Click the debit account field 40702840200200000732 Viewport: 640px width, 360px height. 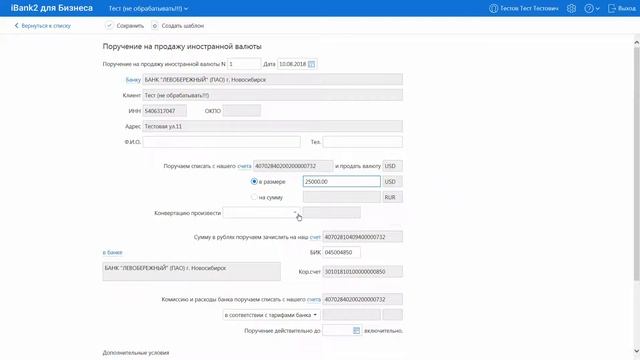293,166
